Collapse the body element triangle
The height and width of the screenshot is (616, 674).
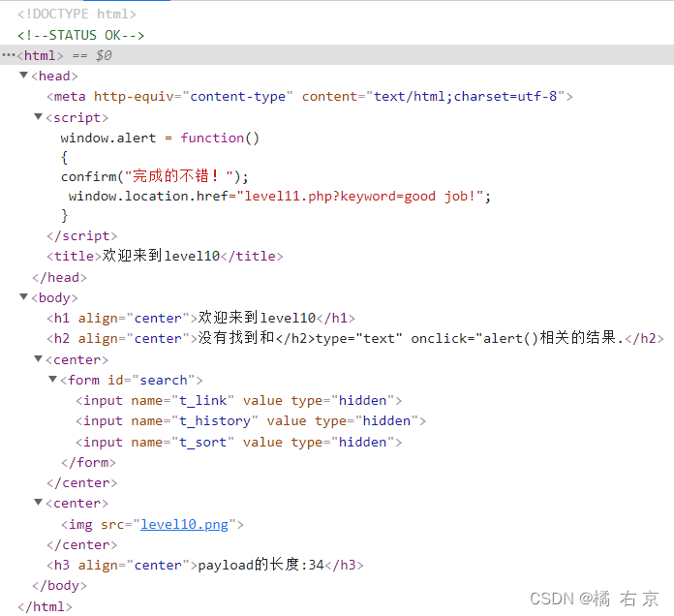[x=23, y=297]
